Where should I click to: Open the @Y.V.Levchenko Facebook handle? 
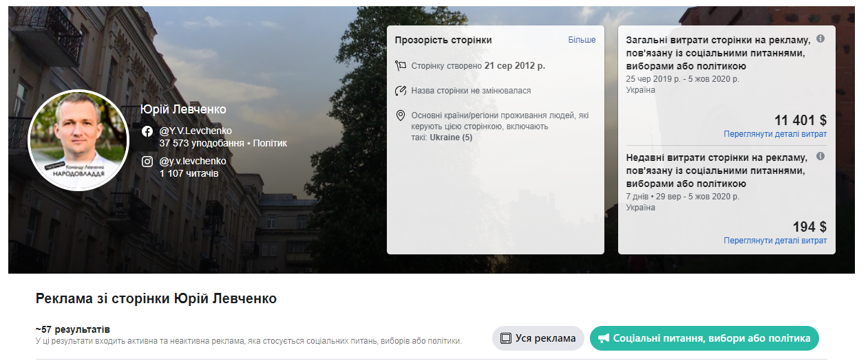coord(195,131)
